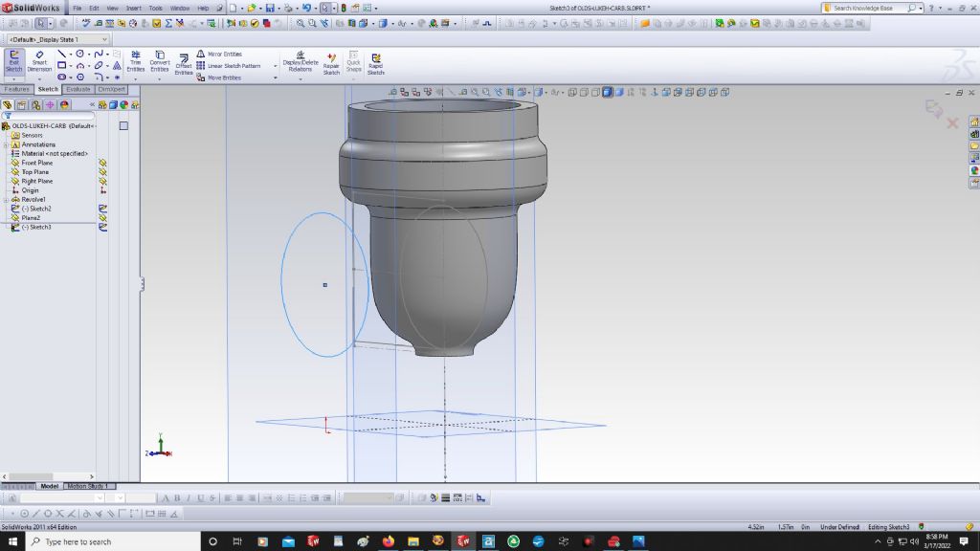980x551 pixels.
Task: Toggle visibility icon beside Front Plane
Action: pos(102,164)
